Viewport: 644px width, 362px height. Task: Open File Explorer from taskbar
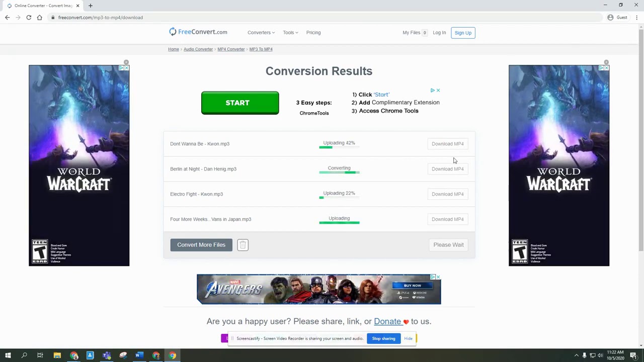tap(57, 355)
